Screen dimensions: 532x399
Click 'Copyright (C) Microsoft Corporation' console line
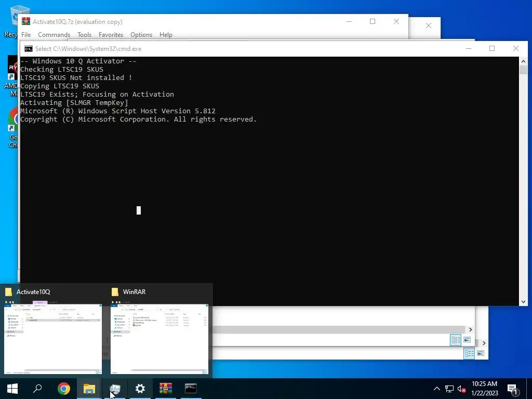(138, 119)
